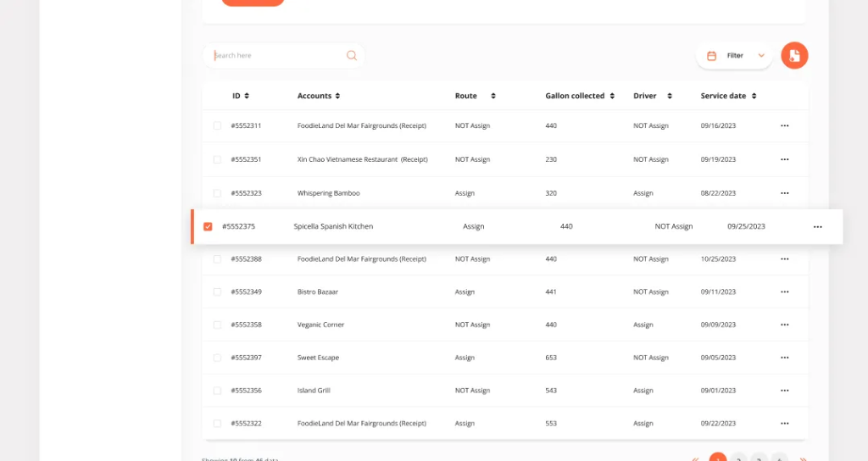This screenshot has height=461, width=868.
Task: Select checkbox for row #5552351
Action: pos(217,159)
